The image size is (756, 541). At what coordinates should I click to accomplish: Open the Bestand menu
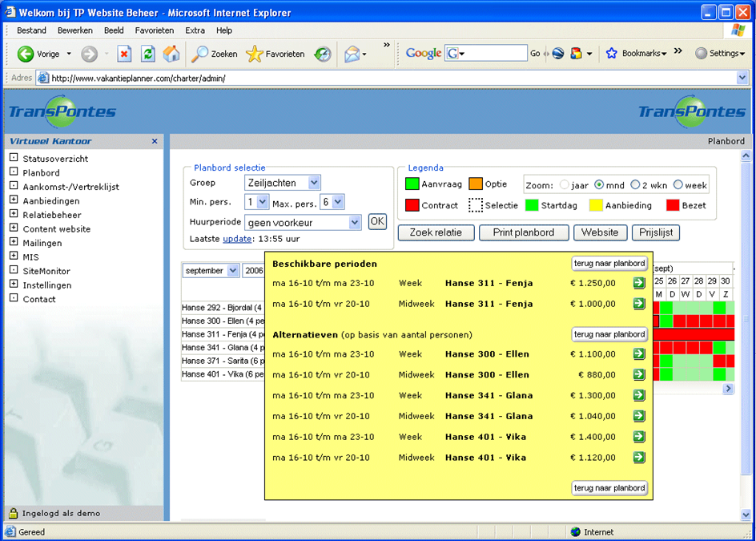click(31, 30)
